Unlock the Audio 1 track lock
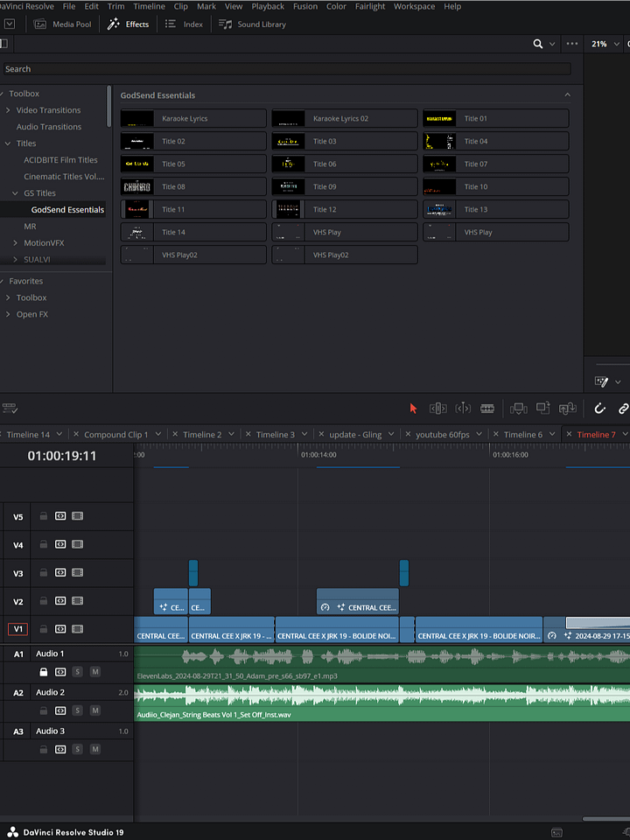Viewport: 630px width, 840px height. click(44, 672)
